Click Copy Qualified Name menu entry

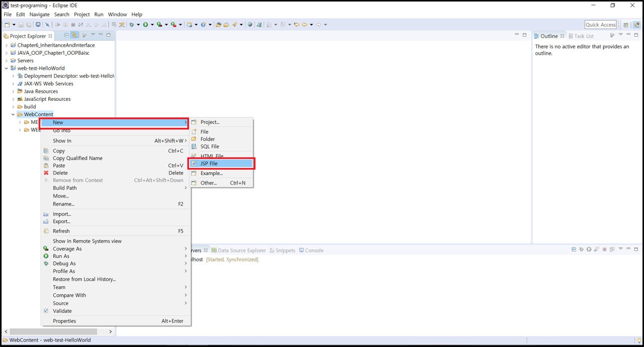(x=115, y=158)
